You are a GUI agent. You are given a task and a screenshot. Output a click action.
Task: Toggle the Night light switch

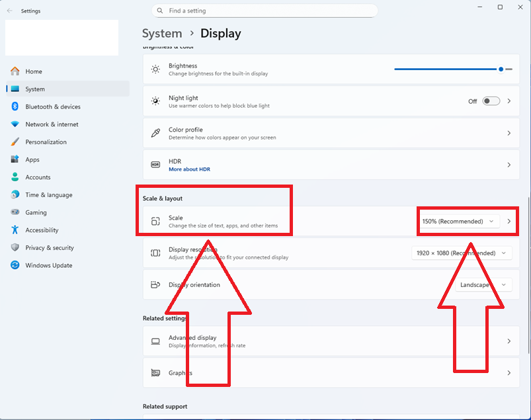pos(491,101)
